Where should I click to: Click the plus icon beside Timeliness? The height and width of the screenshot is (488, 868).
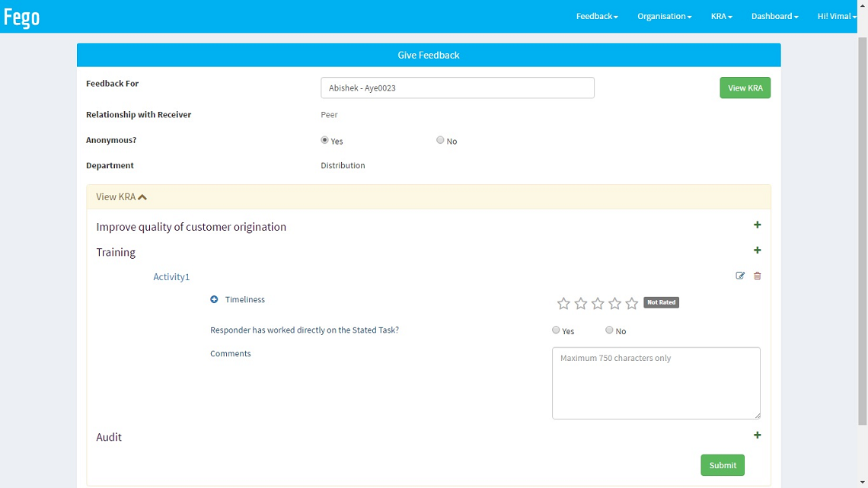tap(214, 300)
